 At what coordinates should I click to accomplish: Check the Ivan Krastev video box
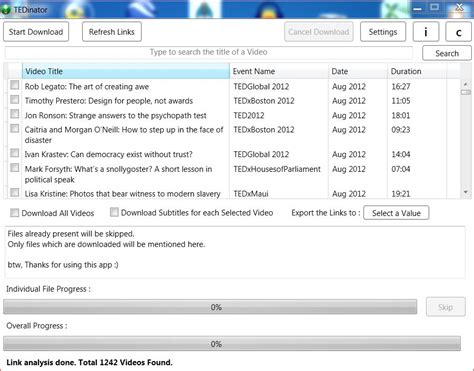14,153
